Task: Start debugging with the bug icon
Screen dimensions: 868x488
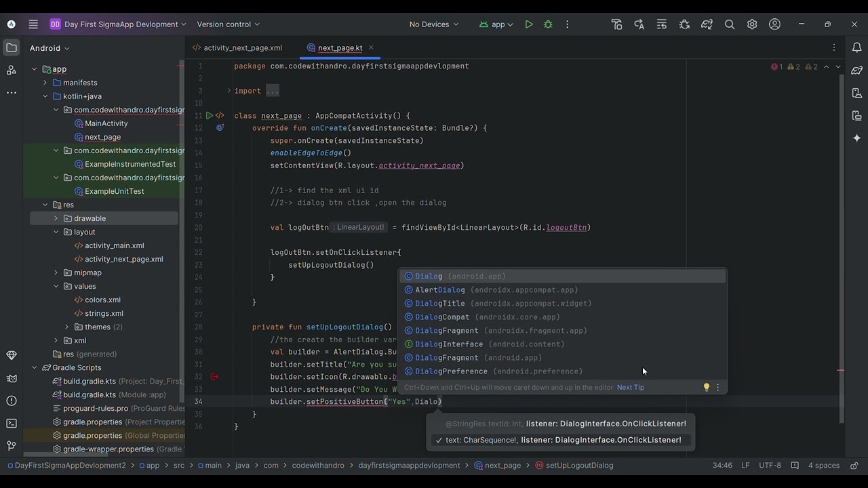Action: coord(548,24)
